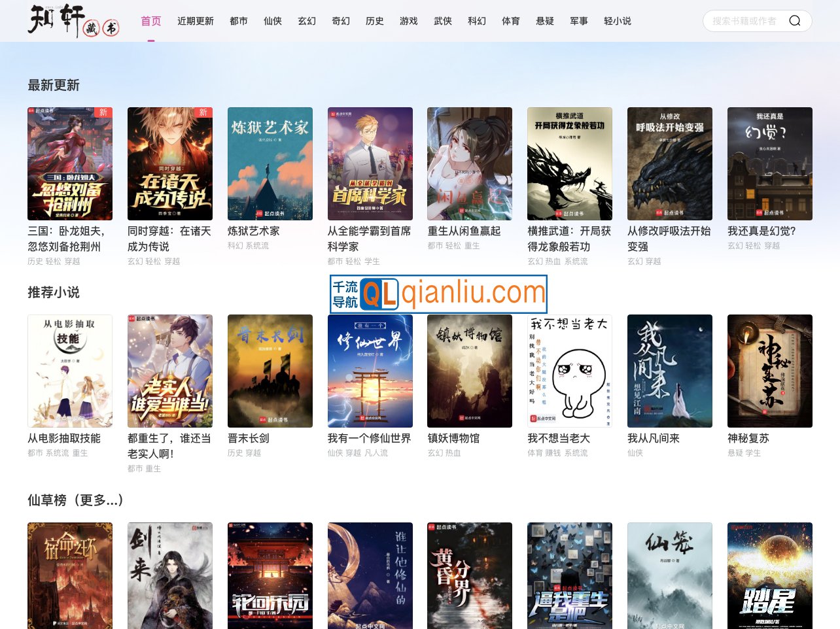Expand 仙草榜 with the 更多 link
The image size is (840, 629).
[98, 500]
